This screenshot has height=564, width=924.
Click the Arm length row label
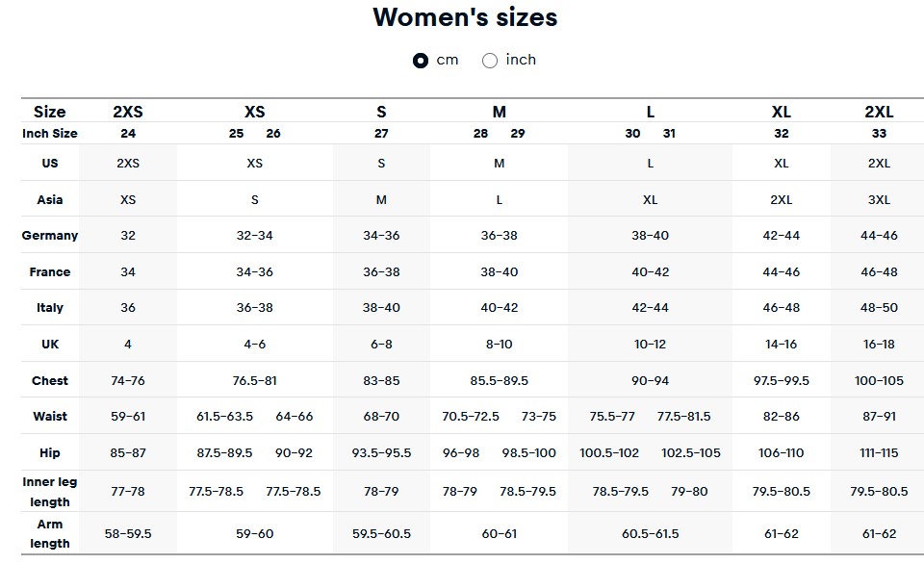50,533
